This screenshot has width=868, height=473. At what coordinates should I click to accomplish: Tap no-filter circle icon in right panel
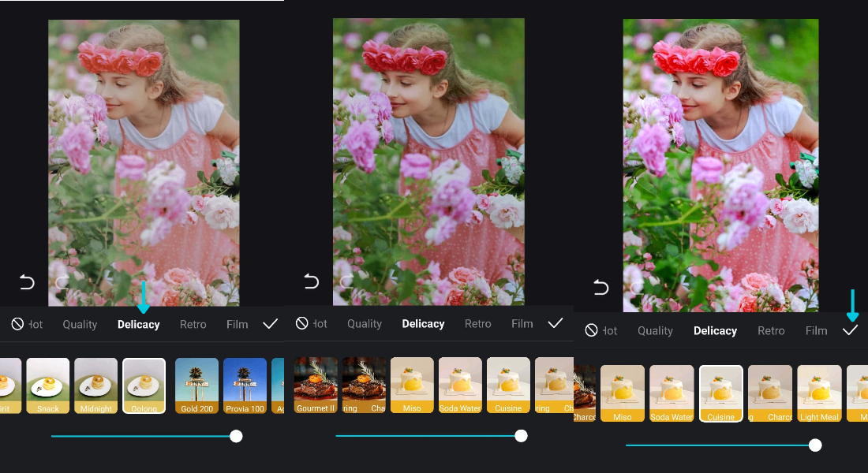(591, 330)
